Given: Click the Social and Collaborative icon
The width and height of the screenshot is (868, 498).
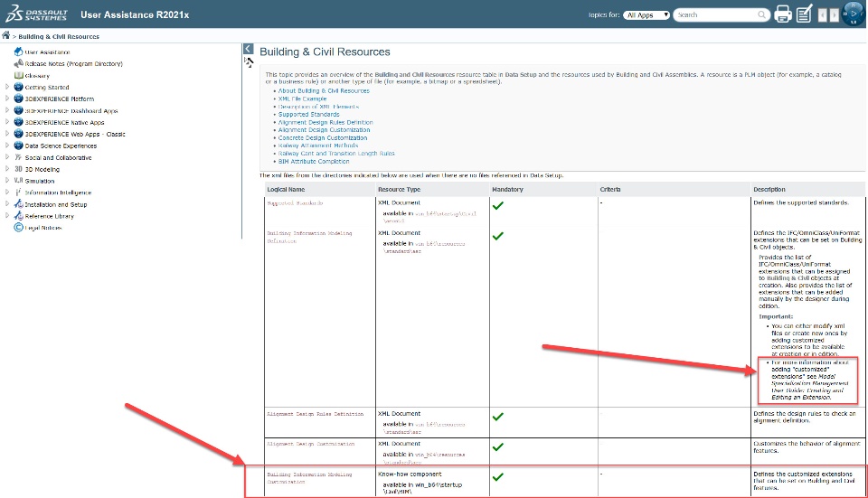Looking at the screenshot, I should [18, 157].
